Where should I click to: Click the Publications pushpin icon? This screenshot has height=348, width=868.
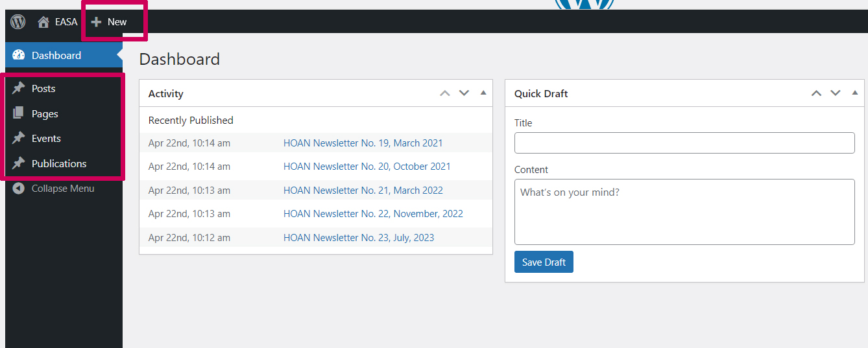point(19,163)
